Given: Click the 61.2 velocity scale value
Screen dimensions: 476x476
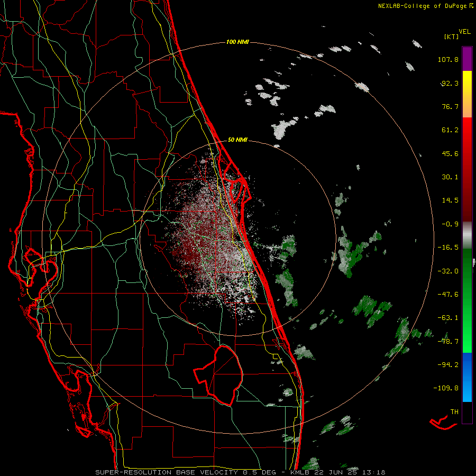Looking at the screenshot, I should 450,130.
